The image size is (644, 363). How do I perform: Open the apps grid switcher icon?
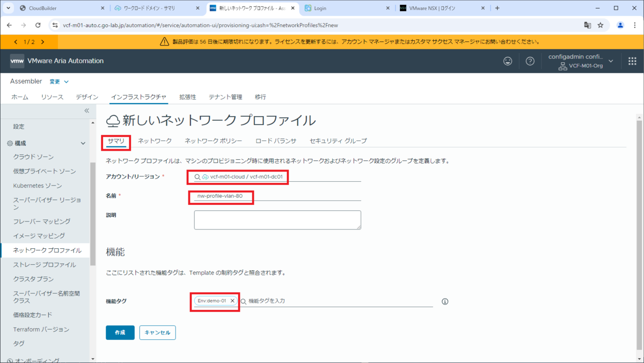tap(632, 61)
